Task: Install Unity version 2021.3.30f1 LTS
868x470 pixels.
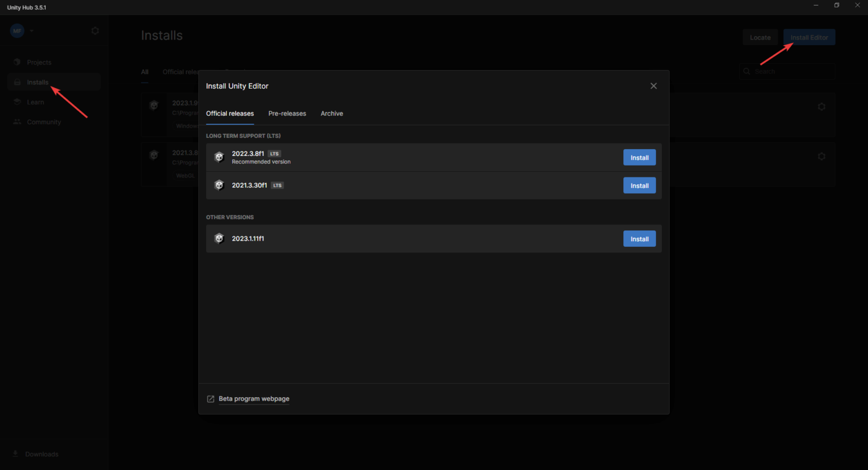Action: pos(639,185)
